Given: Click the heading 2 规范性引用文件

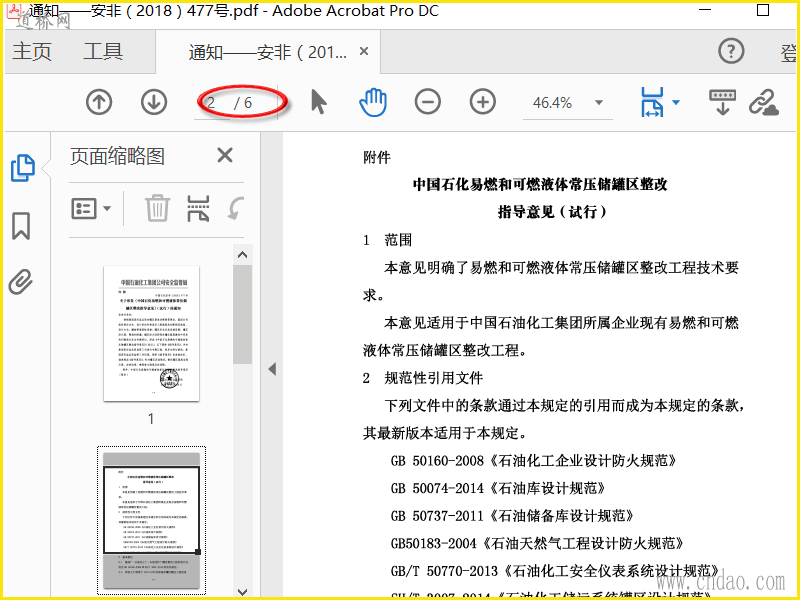Looking at the screenshot, I should (x=423, y=378).
